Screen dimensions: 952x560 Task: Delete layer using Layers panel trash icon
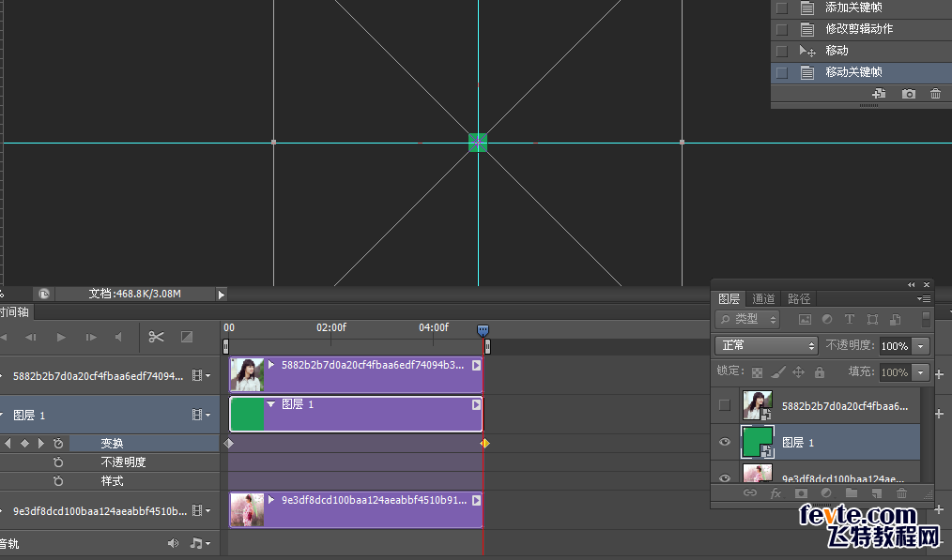coord(901,493)
